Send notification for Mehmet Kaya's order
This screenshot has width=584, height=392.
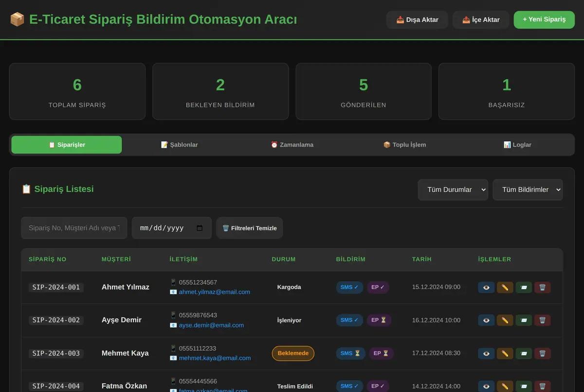tap(524, 354)
